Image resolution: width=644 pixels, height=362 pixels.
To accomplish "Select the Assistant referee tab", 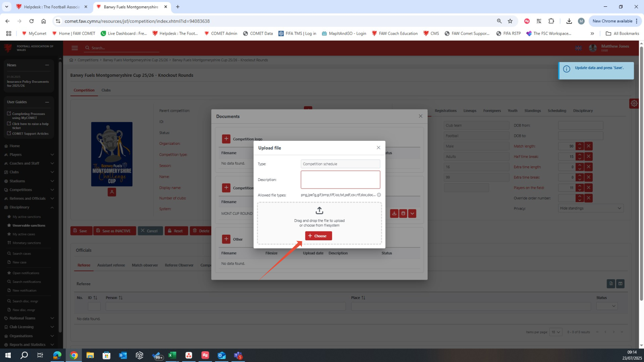I will [111, 265].
